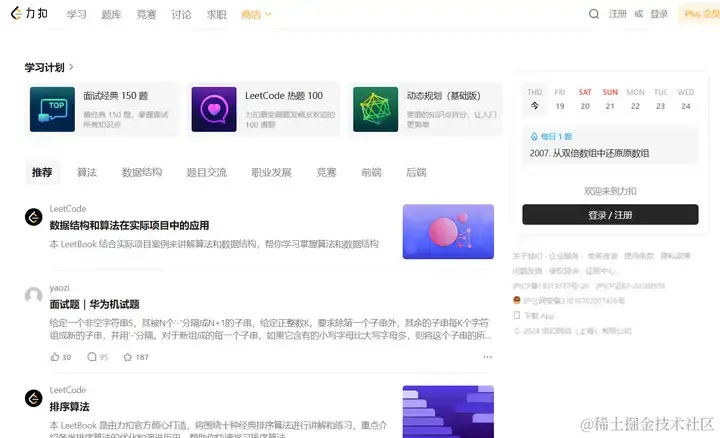Select the 推荐 tab
This screenshot has height=438, width=720.
coord(42,173)
